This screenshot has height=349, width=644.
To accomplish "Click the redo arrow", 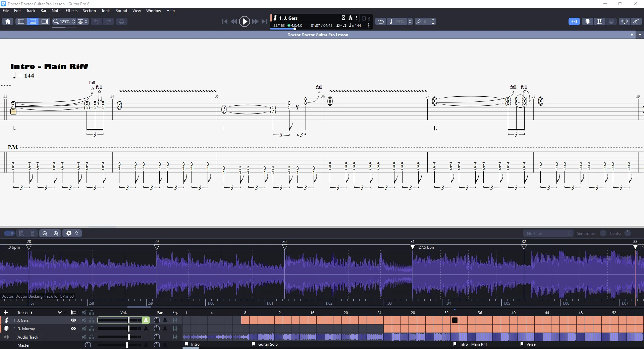I will [108, 21].
